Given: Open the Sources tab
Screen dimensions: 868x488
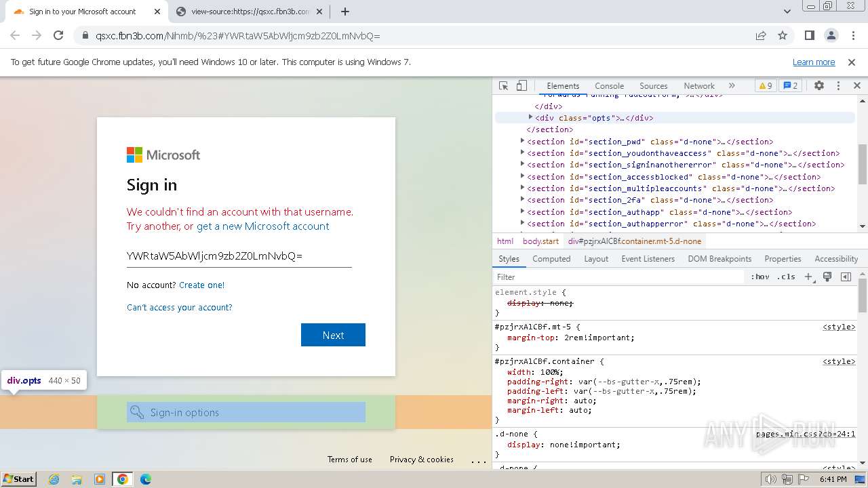Looking at the screenshot, I should [654, 86].
